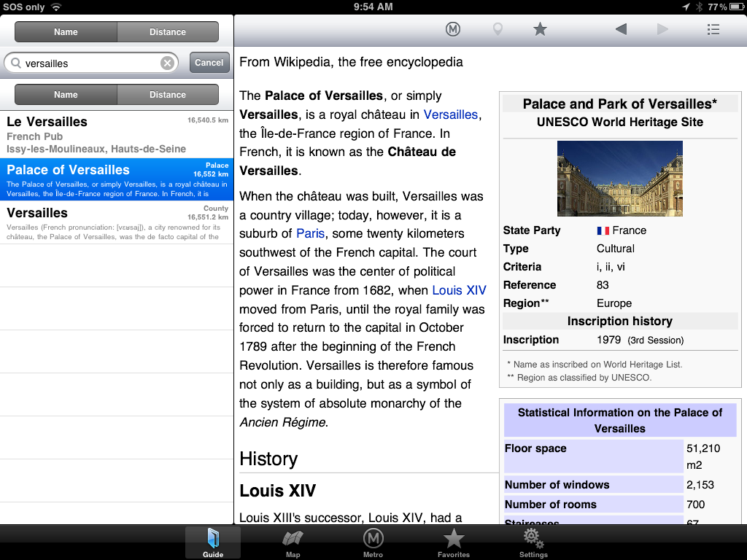Select Palace of Versailles result
Image resolution: width=747 pixels, height=560 pixels.
pos(117,179)
